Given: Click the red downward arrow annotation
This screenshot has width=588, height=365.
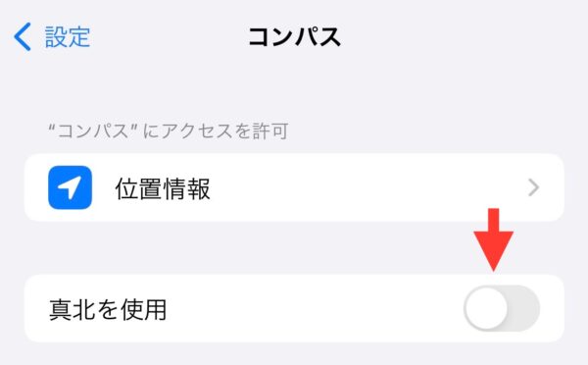Looking at the screenshot, I should pos(494,239).
